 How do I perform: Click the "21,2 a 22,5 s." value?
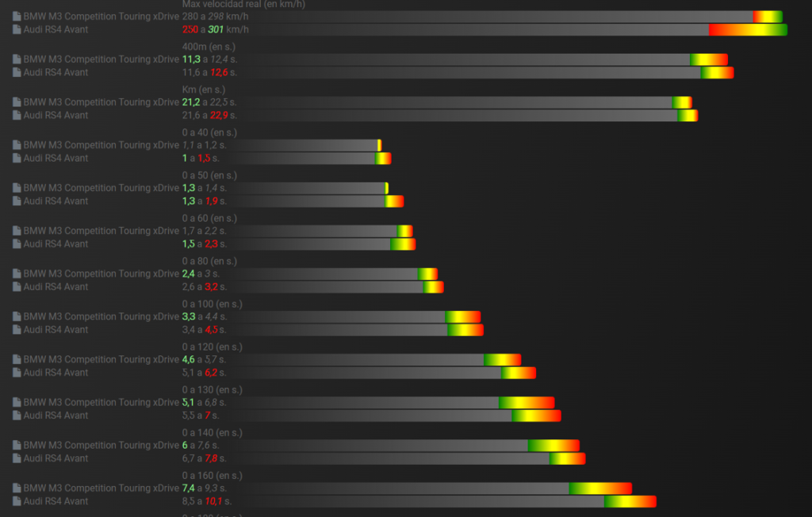click(x=209, y=102)
